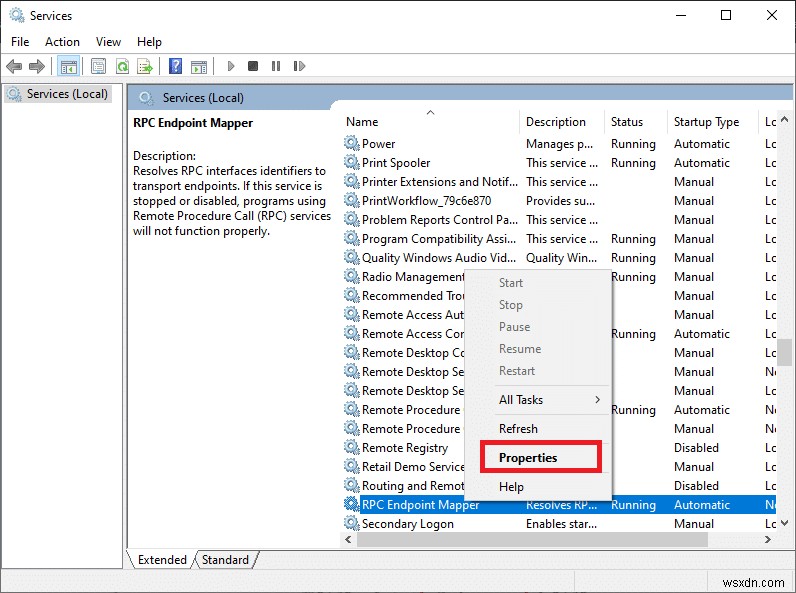Select the Secondary Logon service name
The width and height of the screenshot is (796, 593).
(408, 524)
